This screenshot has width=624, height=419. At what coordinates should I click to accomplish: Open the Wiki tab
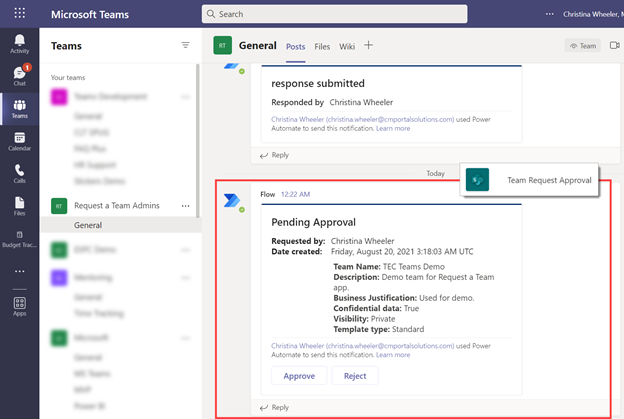347,47
